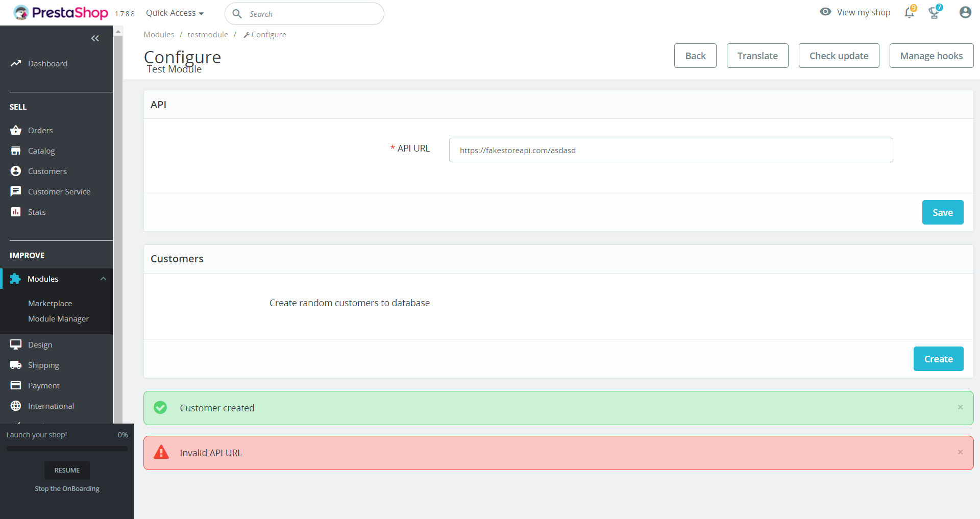Click the Modules puzzle icon
This screenshot has width=980, height=519.
(x=15, y=279)
